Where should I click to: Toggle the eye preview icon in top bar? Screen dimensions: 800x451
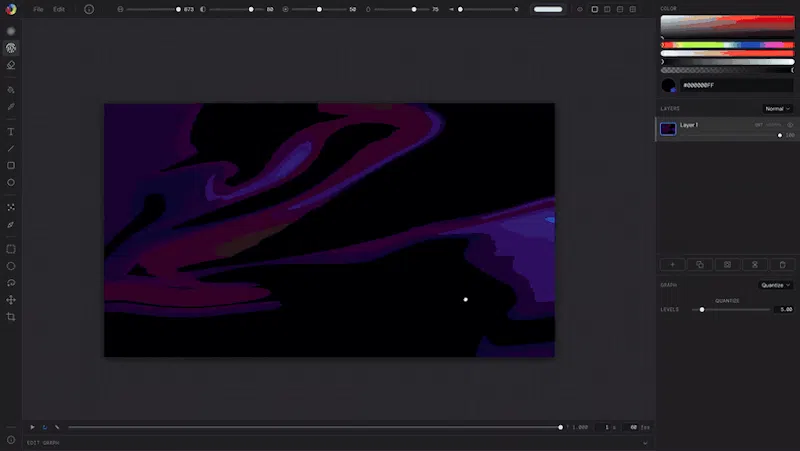coord(580,9)
